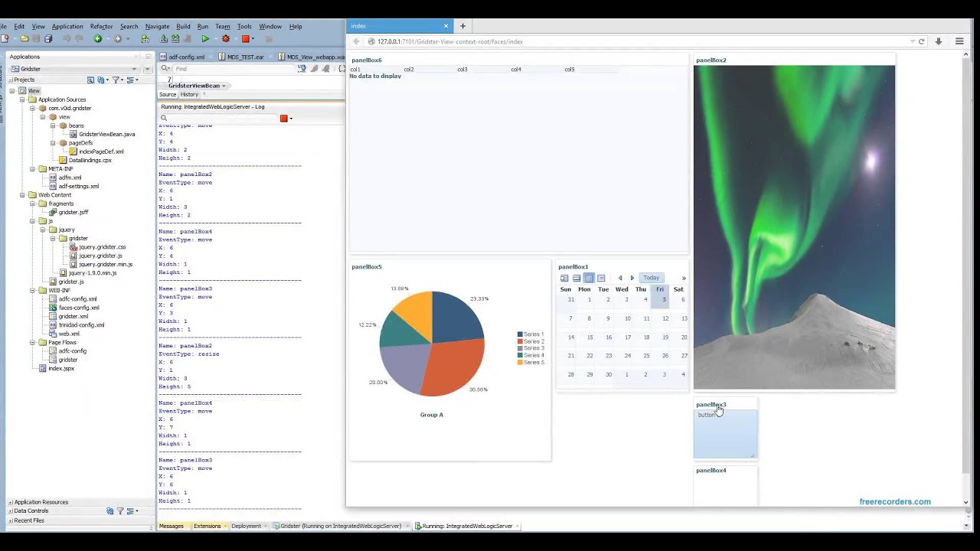The height and width of the screenshot is (551, 980).
Task: Click the red stop icon in log panel
Action: 283,118
